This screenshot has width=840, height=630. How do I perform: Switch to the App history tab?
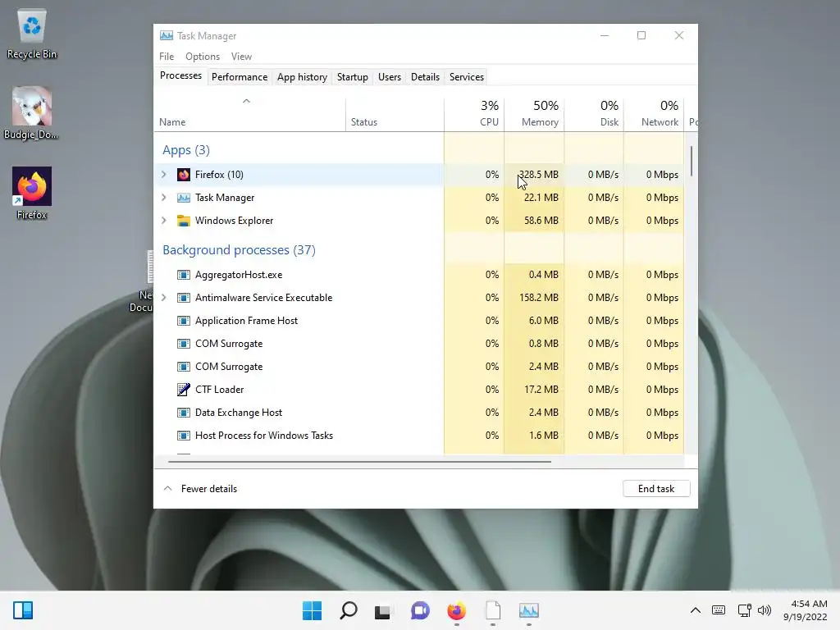coord(302,77)
